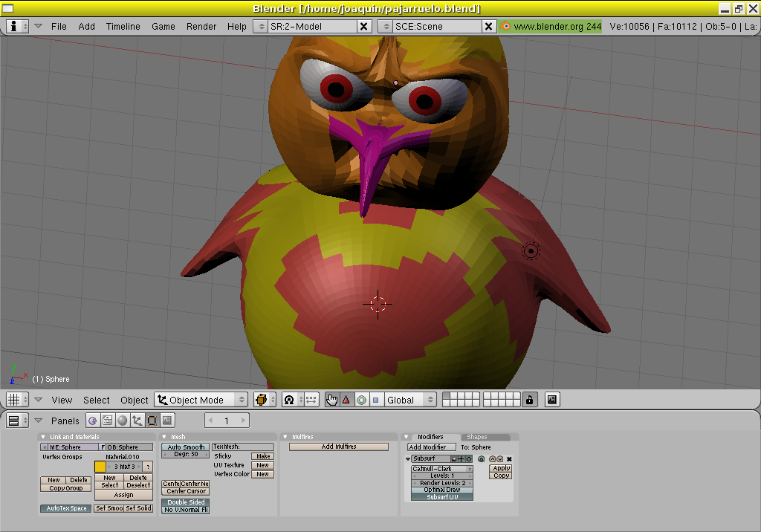Image resolution: width=761 pixels, height=532 pixels.
Task: Toggle the Auto Smooth button
Action: [x=186, y=447]
